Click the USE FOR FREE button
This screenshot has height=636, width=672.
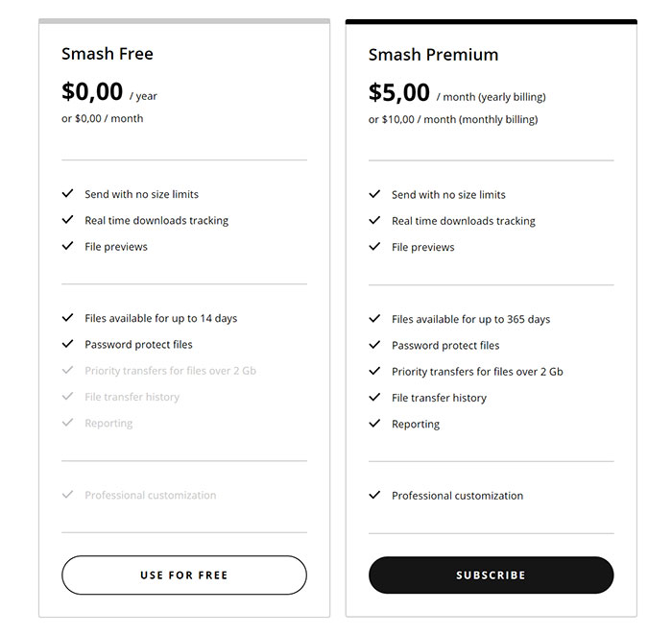pos(184,575)
